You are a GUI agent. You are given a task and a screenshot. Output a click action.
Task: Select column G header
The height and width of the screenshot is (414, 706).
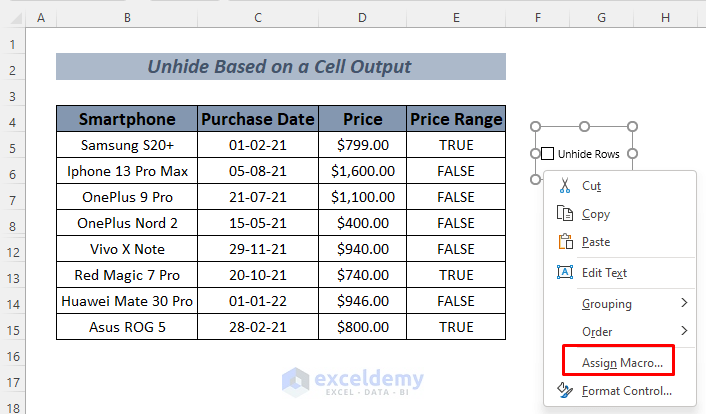602,18
